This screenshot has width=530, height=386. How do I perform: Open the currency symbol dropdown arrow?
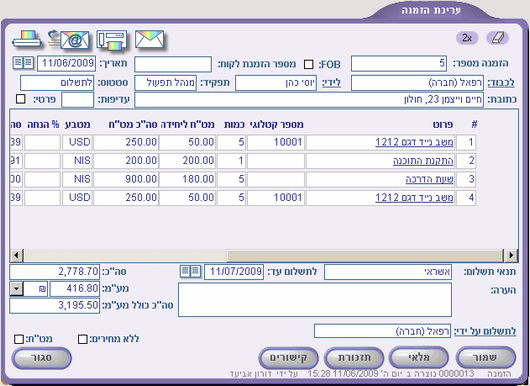16,289
